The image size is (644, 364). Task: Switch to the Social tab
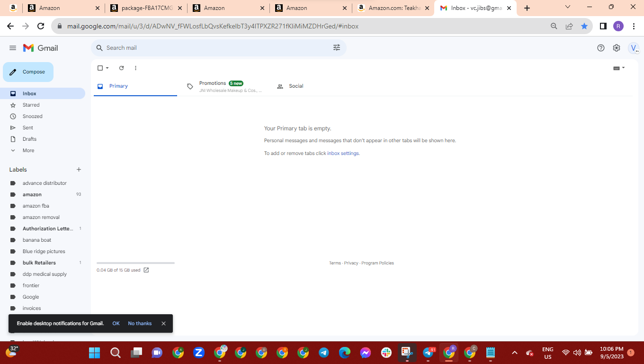tap(314, 86)
